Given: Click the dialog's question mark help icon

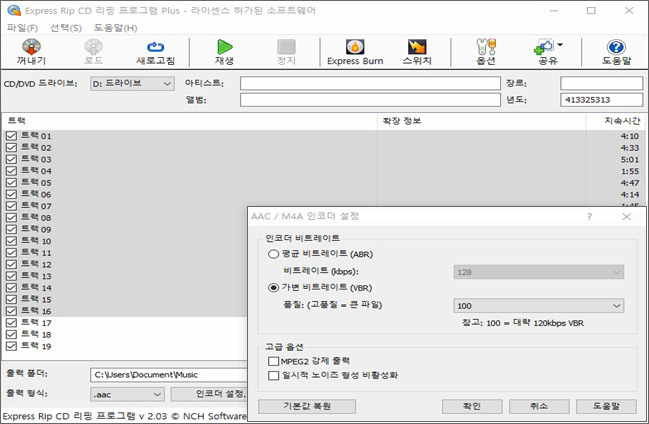Looking at the screenshot, I should click(589, 217).
